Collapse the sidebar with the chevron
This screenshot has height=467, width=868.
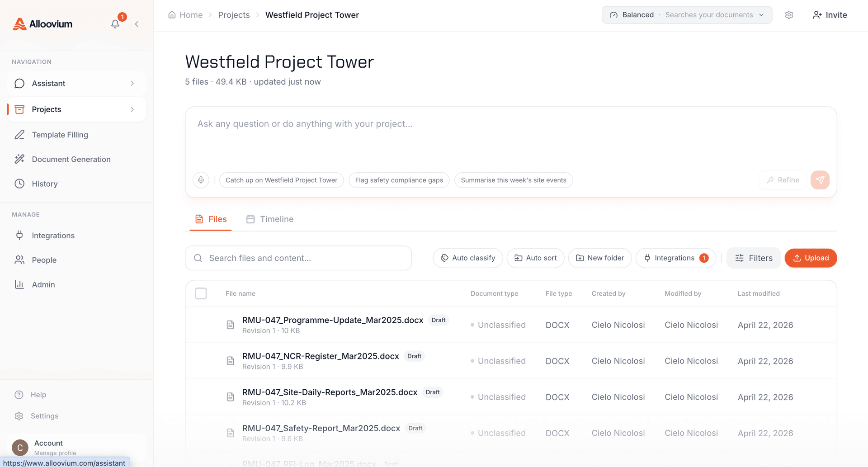[x=137, y=24]
